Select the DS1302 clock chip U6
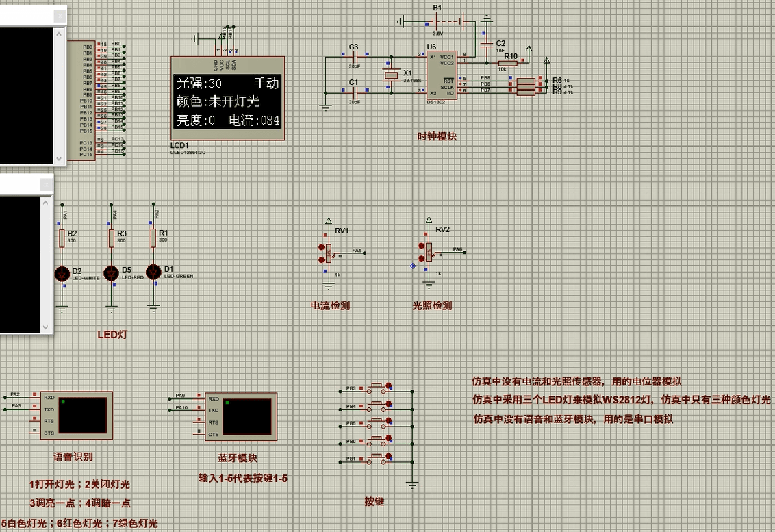The height and width of the screenshot is (532, 775). 441,75
